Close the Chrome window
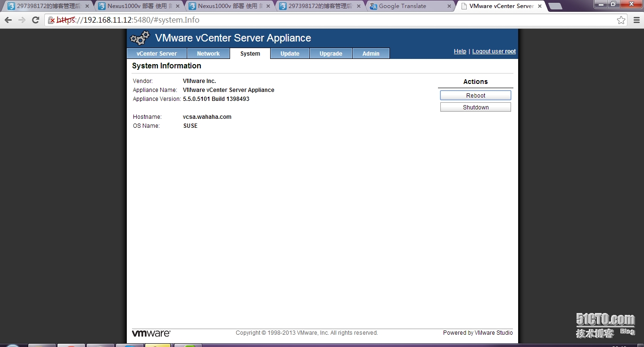This screenshot has width=644, height=347. click(630, 4)
